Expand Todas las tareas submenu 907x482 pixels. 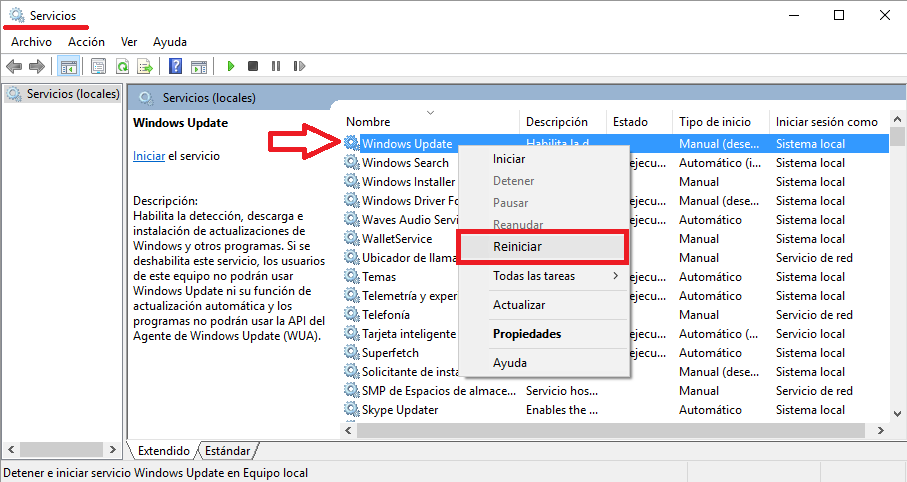coord(544,276)
